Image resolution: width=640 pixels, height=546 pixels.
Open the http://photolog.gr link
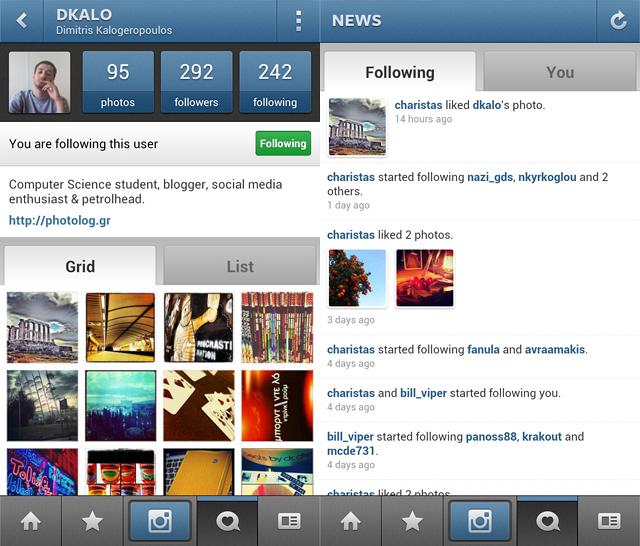point(60,220)
